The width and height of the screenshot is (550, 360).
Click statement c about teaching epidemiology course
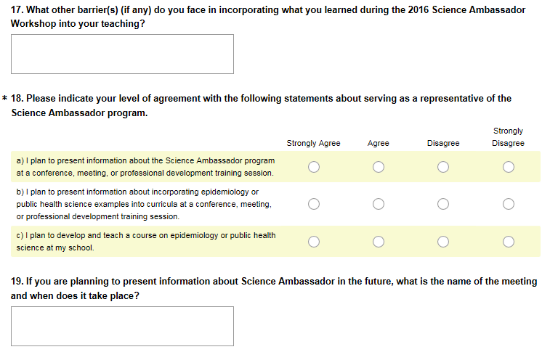[x=146, y=241]
